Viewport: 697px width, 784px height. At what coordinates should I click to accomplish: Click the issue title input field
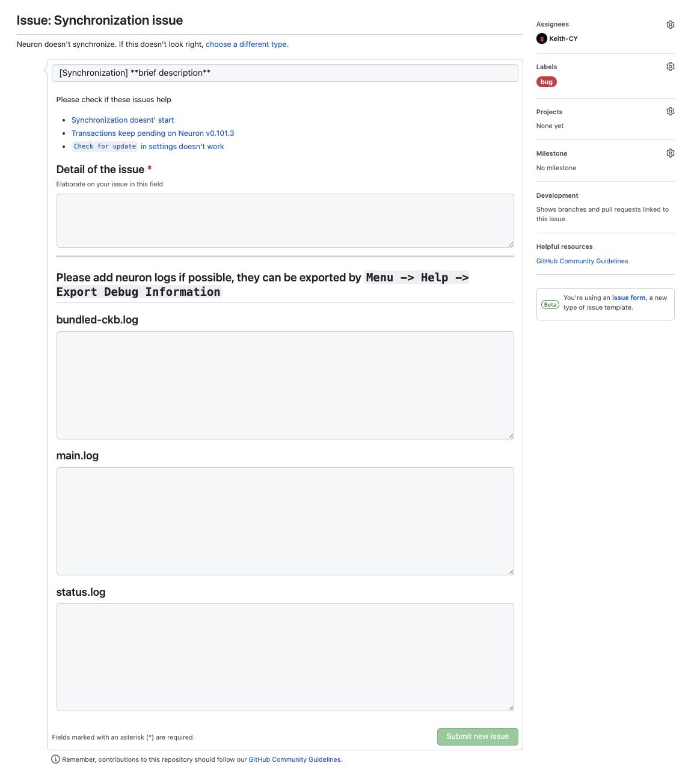[x=285, y=73]
